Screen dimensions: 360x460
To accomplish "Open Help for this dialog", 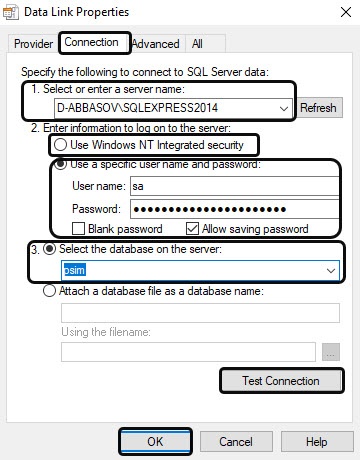I will point(317,442).
